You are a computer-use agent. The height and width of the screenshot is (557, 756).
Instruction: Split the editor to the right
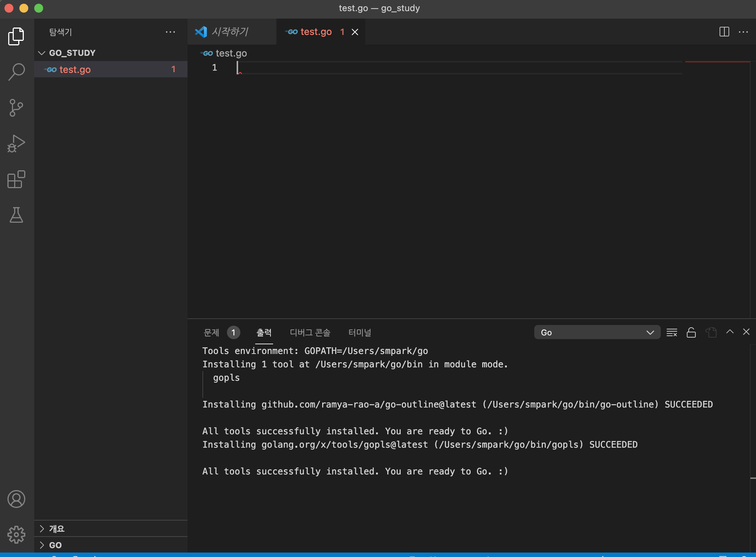point(724,32)
